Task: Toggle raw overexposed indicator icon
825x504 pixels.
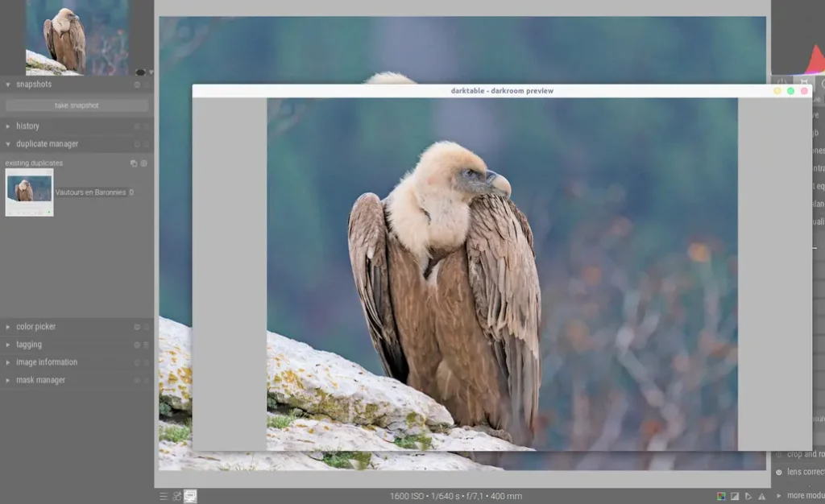Action: point(722,496)
